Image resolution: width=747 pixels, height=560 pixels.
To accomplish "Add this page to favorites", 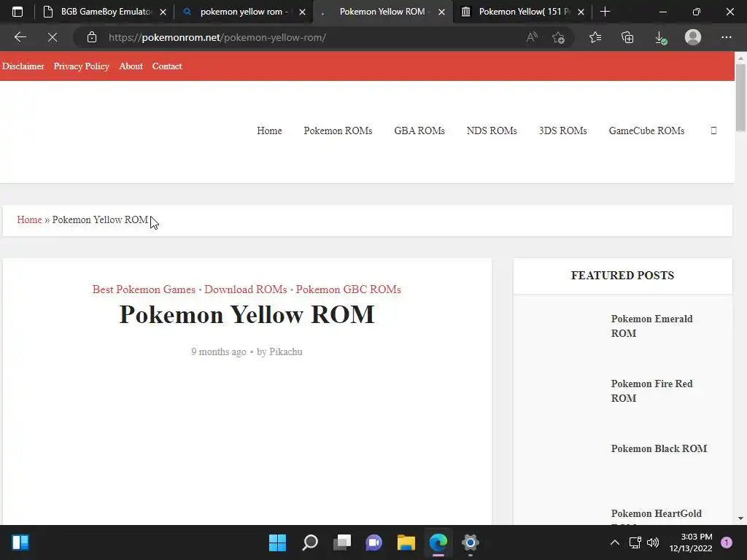I will tap(558, 37).
